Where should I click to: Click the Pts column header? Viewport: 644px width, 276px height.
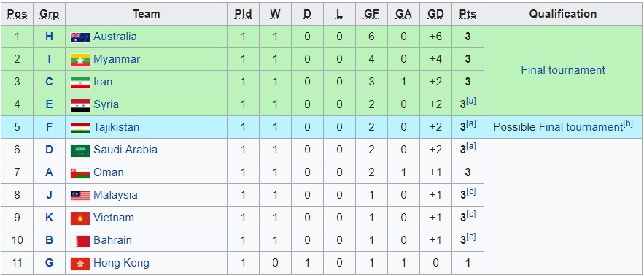click(468, 15)
